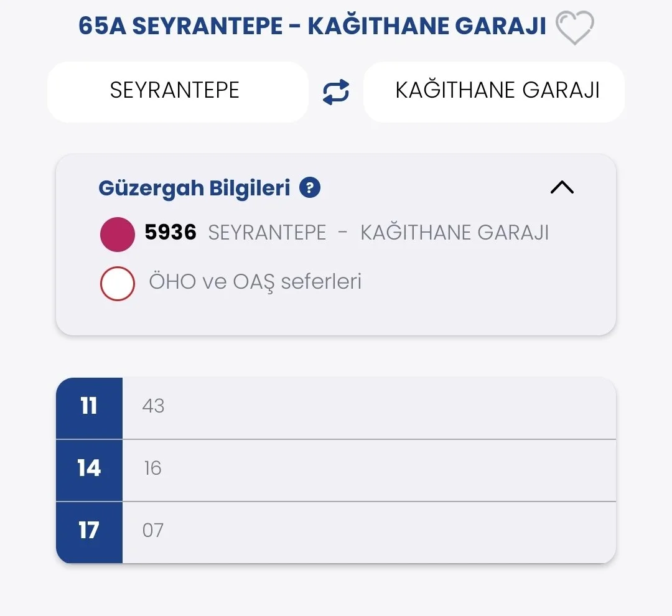Click the 43 minute departure time
The image size is (672, 616).
[153, 406]
